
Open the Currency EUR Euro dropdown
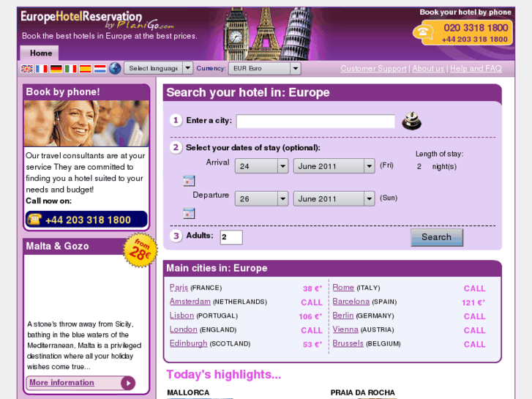coord(265,68)
